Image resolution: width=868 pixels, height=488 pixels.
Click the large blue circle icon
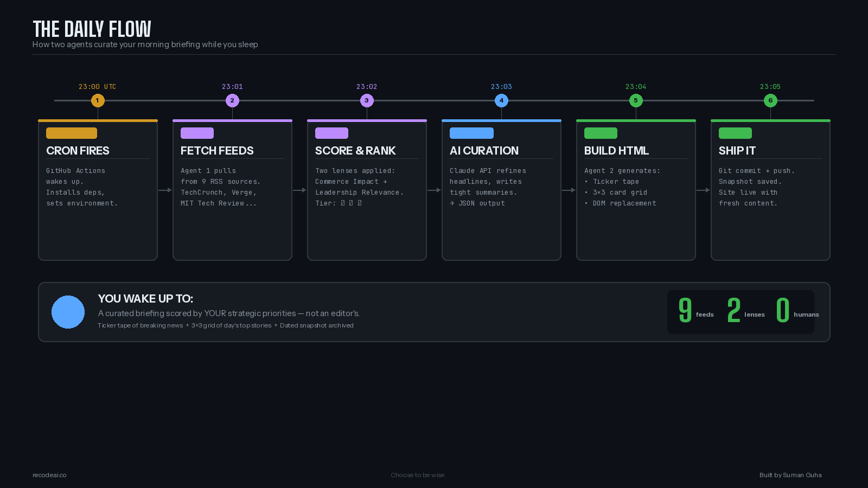68,312
